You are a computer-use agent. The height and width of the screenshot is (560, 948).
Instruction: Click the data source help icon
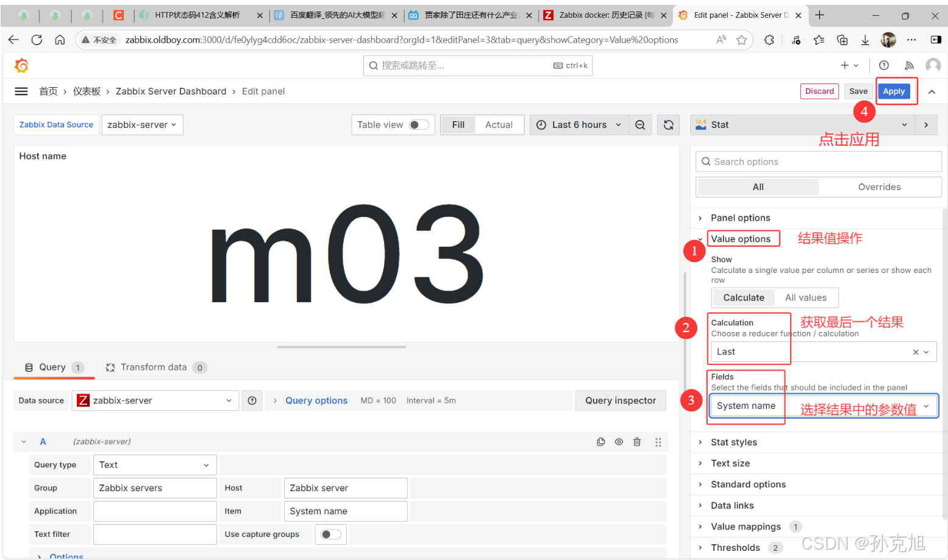pyautogui.click(x=252, y=400)
